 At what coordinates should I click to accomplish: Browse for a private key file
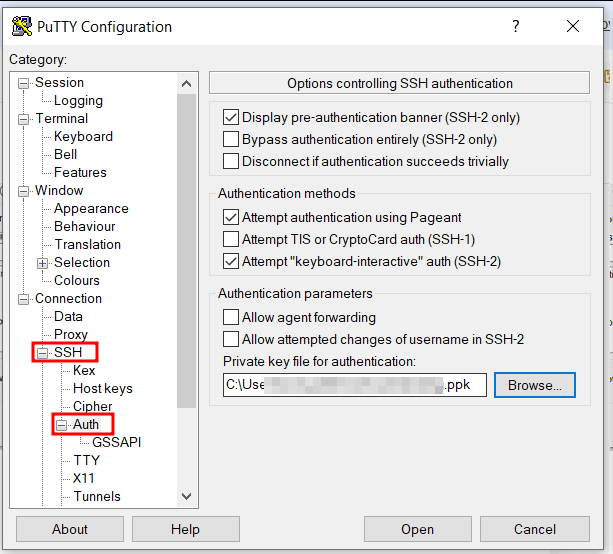[534, 385]
